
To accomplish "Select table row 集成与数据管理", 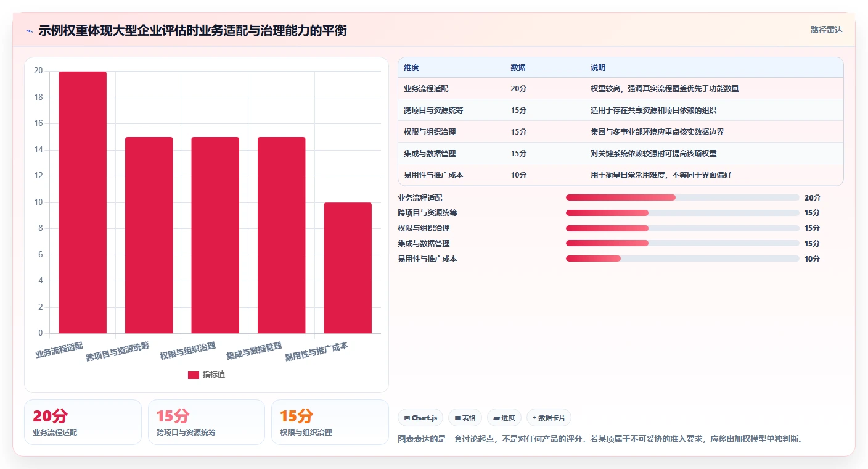I will click(621, 153).
